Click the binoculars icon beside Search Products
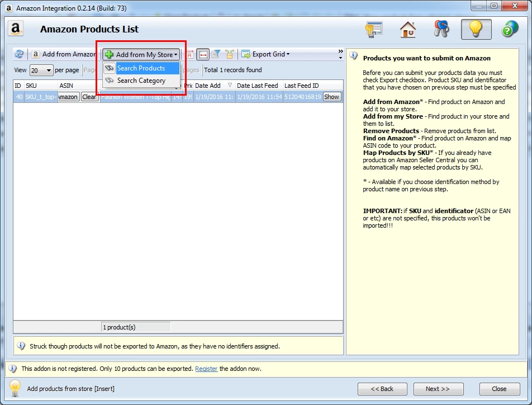 click(110, 68)
